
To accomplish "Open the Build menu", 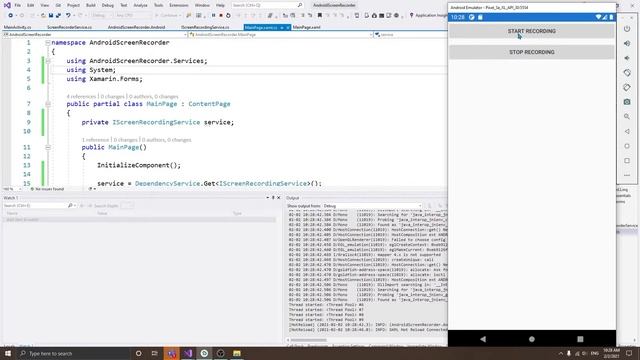I will [x=91, y=5].
